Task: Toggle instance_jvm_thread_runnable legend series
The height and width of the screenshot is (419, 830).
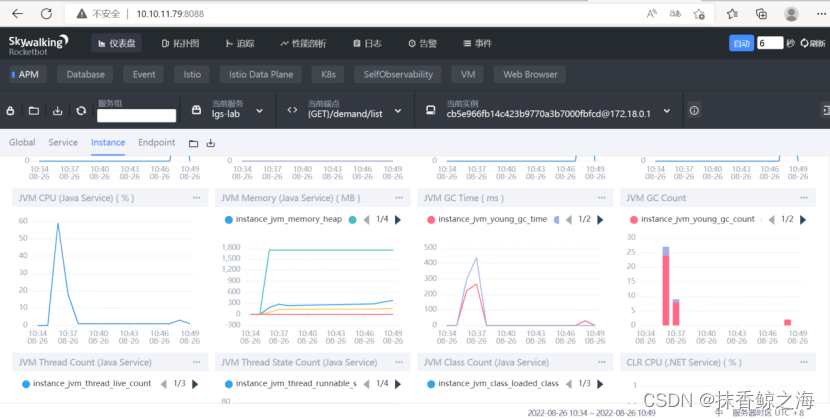Action: tap(291, 384)
